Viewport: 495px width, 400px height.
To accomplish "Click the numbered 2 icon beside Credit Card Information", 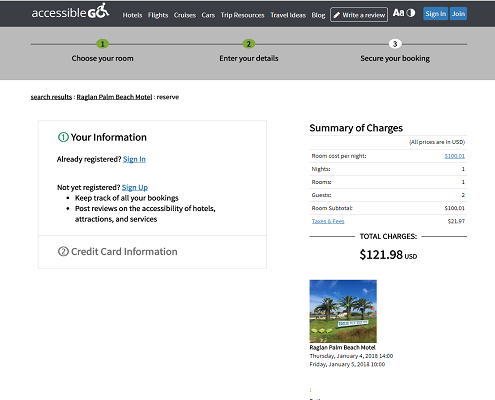I will point(63,251).
